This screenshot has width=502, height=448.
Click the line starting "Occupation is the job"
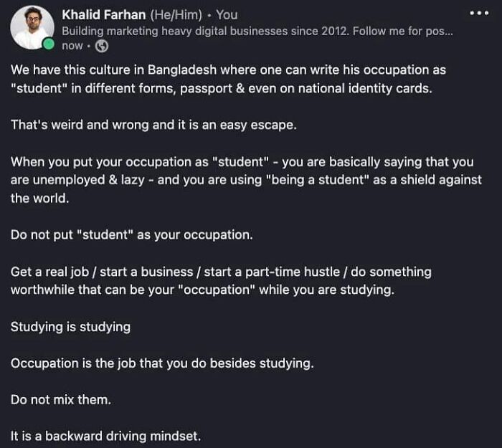click(x=162, y=363)
